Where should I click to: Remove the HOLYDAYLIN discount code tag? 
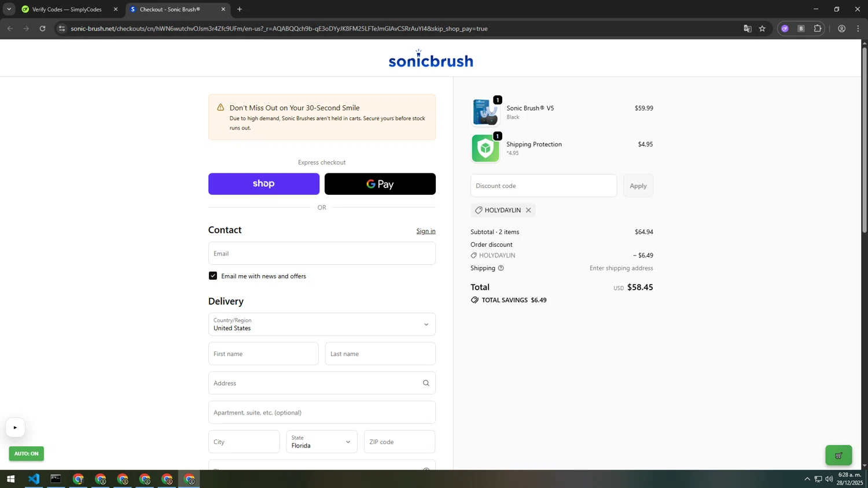[x=528, y=210]
